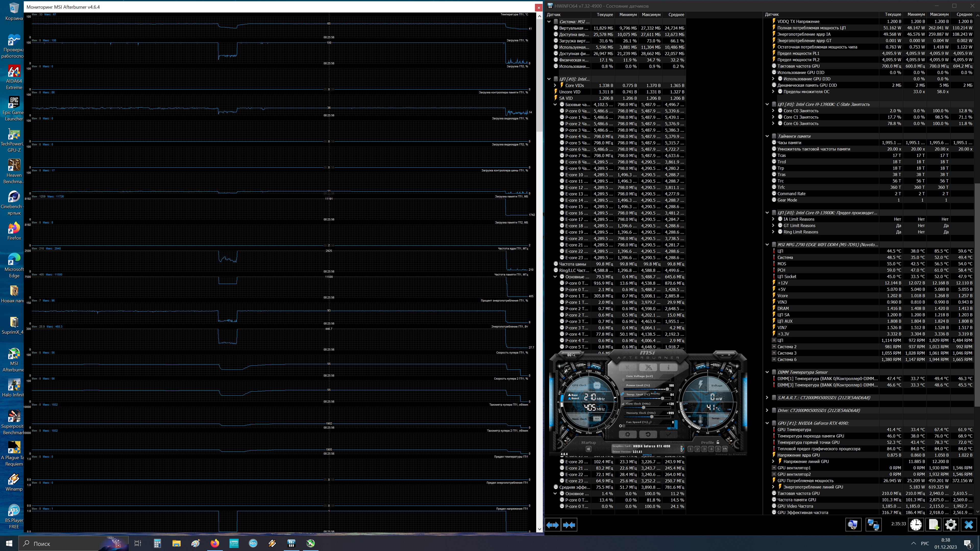
Task: Expand the Core VIDs tree node
Action: click(555, 85)
